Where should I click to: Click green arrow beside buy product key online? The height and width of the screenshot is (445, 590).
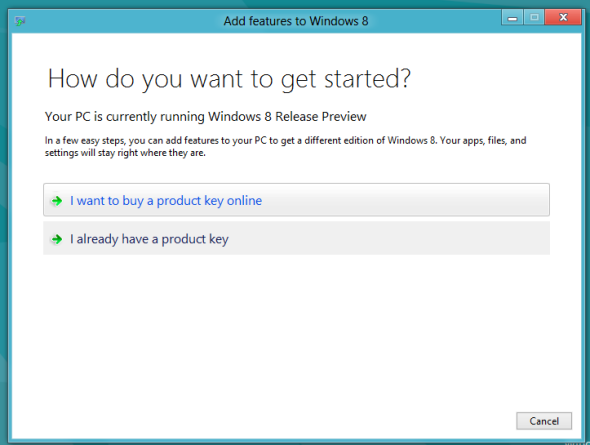(x=57, y=201)
